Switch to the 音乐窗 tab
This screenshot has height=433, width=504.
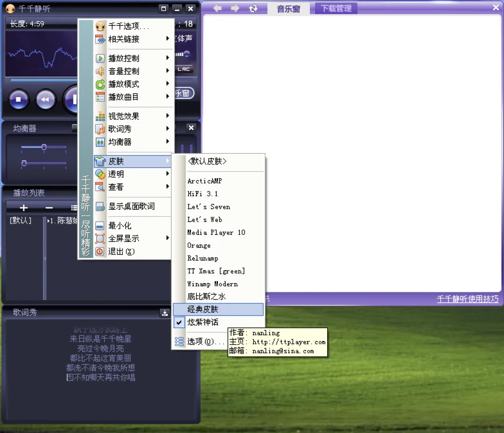point(288,9)
